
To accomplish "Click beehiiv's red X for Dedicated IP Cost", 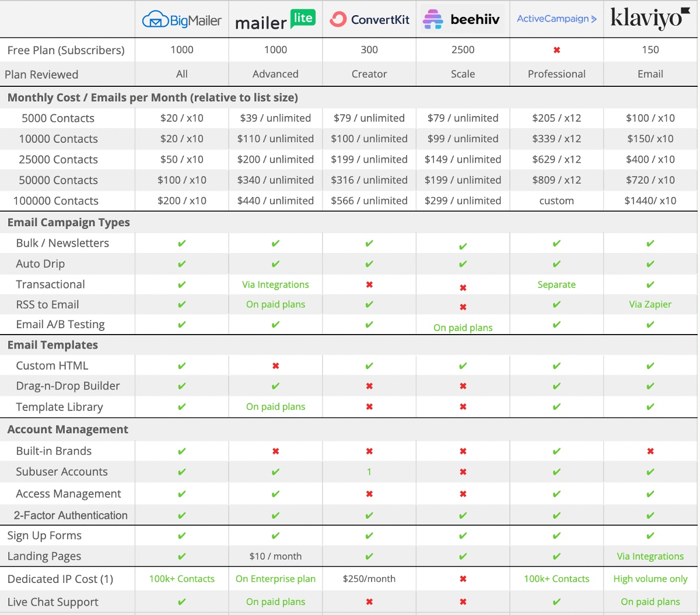I will click(463, 579).
